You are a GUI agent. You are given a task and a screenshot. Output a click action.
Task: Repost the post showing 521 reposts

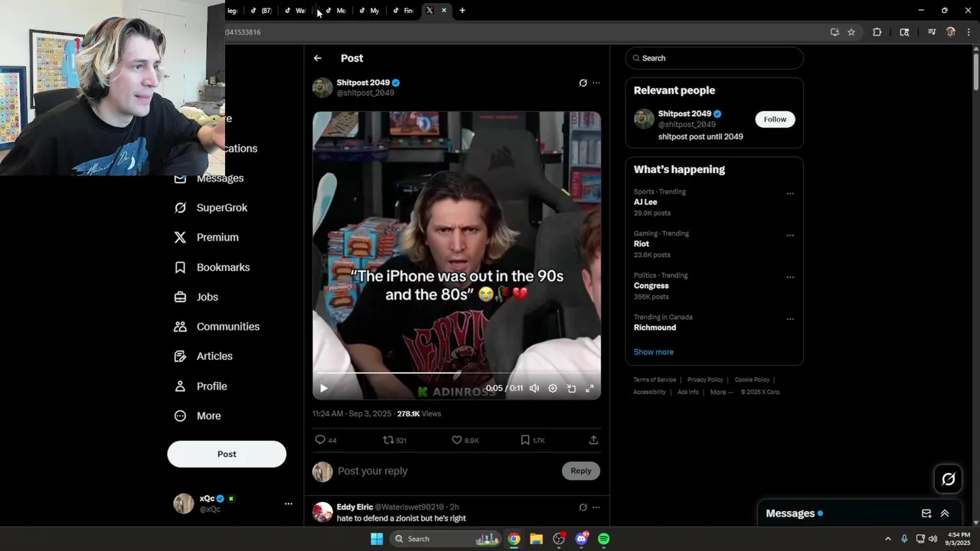(x=394, y=440)
